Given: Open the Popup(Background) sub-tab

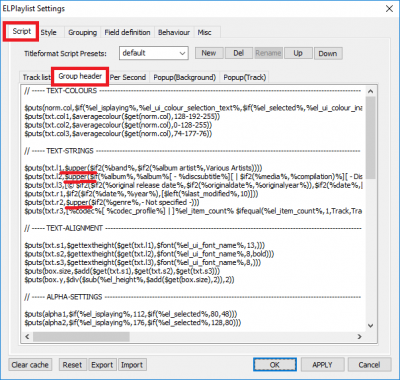Looking at the screenshot, I should pos(184,77).
